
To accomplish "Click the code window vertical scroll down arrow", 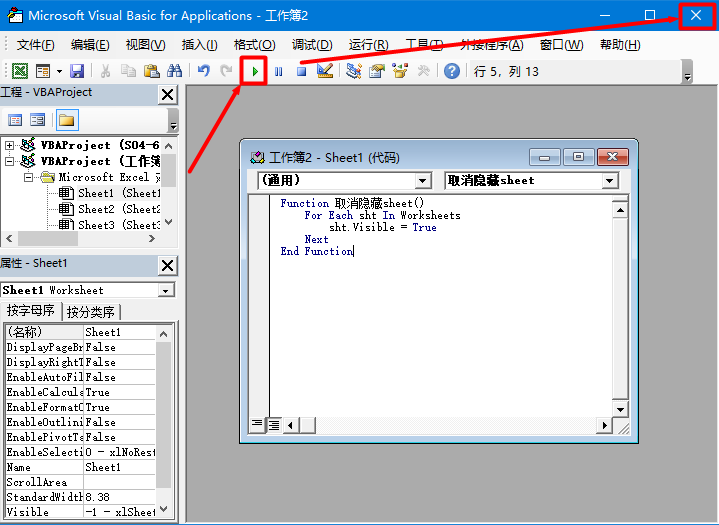I will (x=620, y=409).
